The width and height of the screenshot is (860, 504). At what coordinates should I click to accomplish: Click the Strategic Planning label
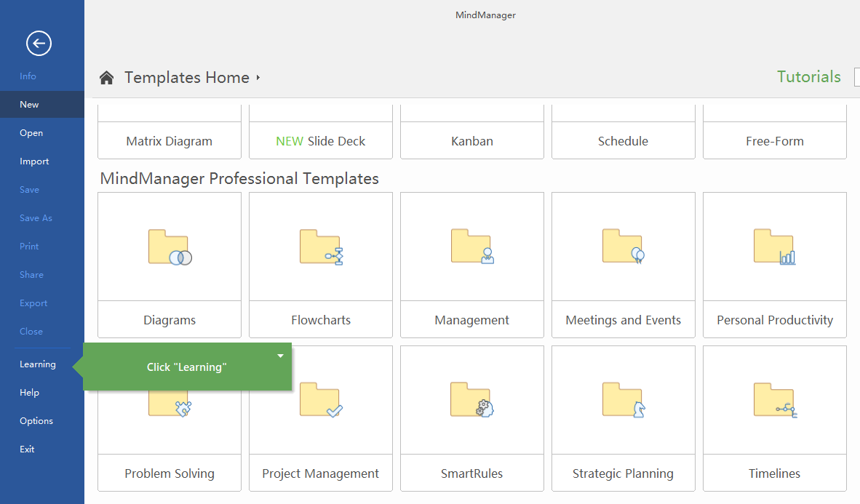624,474
